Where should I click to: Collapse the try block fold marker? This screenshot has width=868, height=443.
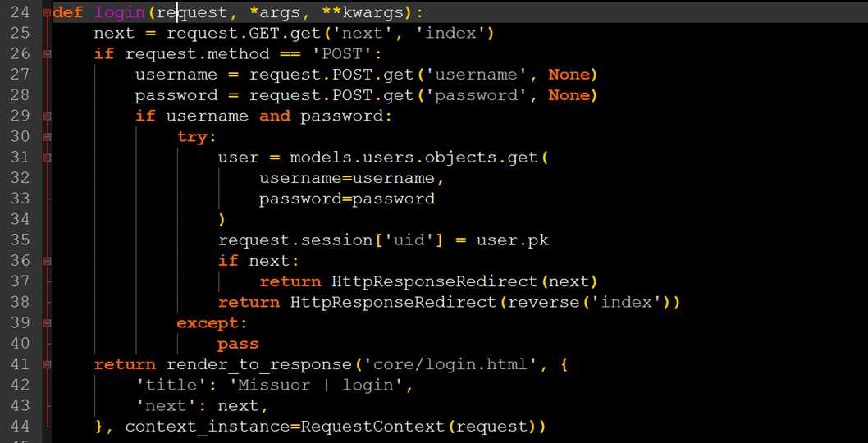47,137
